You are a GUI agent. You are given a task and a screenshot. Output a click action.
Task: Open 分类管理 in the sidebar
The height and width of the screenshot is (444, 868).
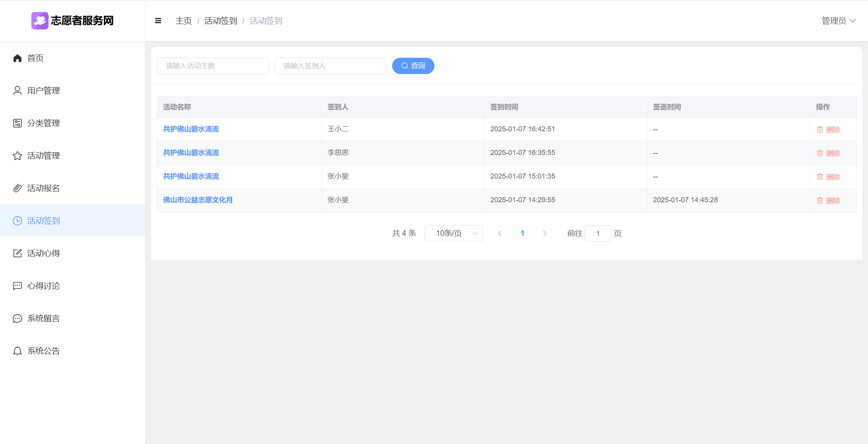pos(43,123)
